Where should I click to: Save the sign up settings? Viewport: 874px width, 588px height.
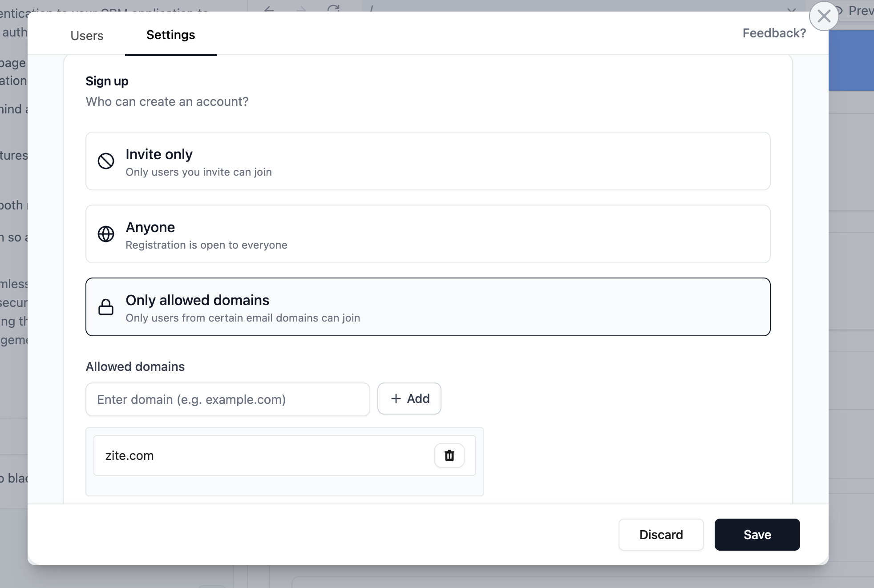tap(757, 535)
